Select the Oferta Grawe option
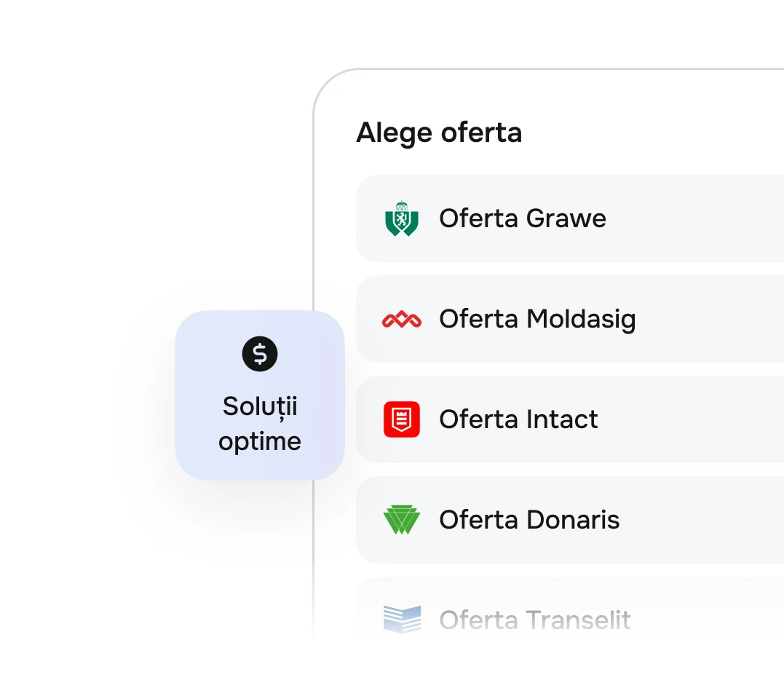784x699 pixels. pyautogui.click(x=570, y=218)
